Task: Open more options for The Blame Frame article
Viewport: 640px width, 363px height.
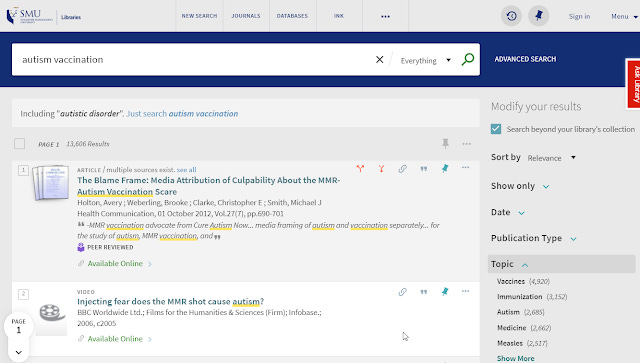Action: 465,167
